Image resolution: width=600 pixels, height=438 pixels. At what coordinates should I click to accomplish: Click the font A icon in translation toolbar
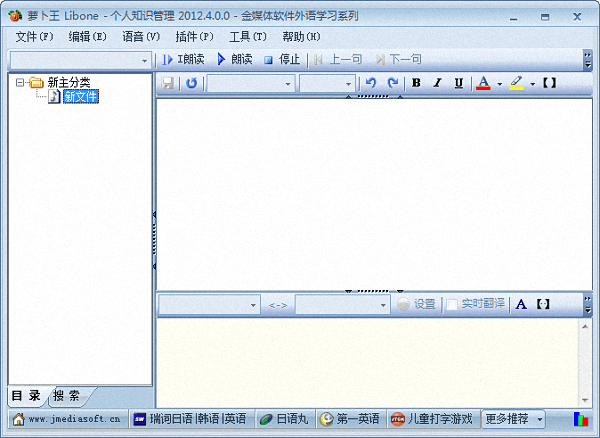(521, 304)
